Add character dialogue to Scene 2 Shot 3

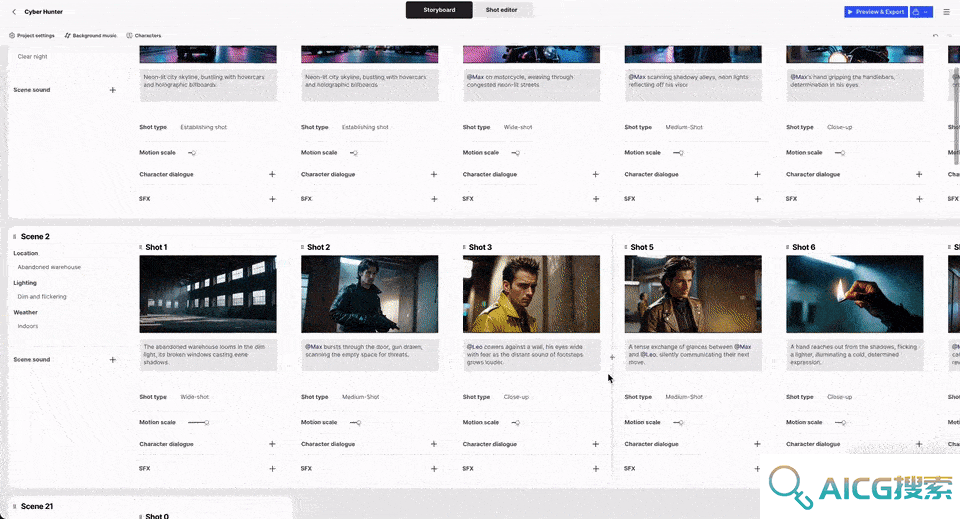click(x=596, y=444)
